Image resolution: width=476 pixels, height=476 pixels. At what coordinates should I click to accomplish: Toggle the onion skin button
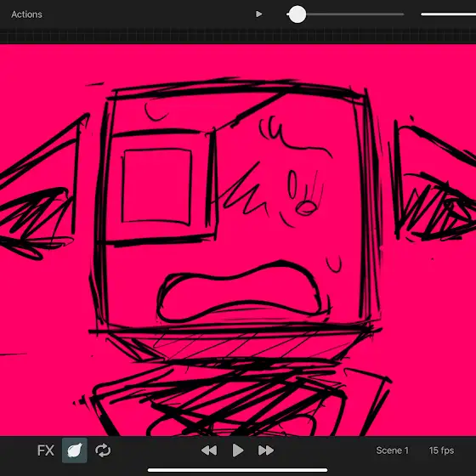75,450
